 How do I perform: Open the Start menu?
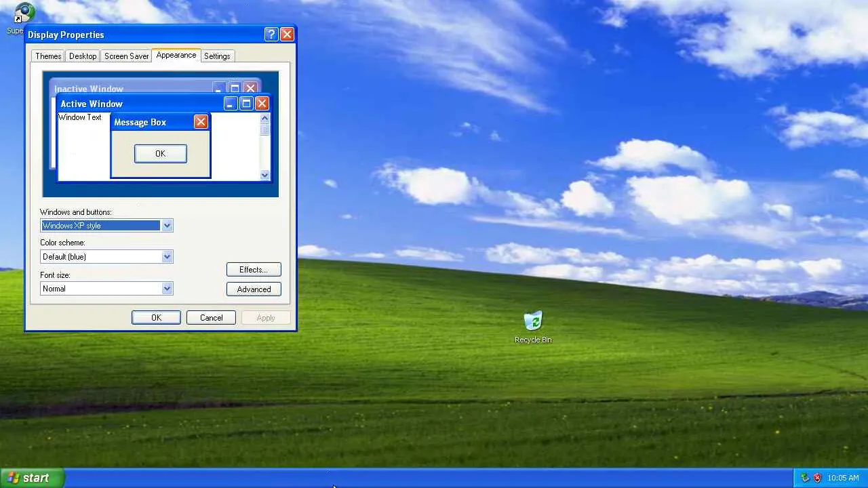32,478
